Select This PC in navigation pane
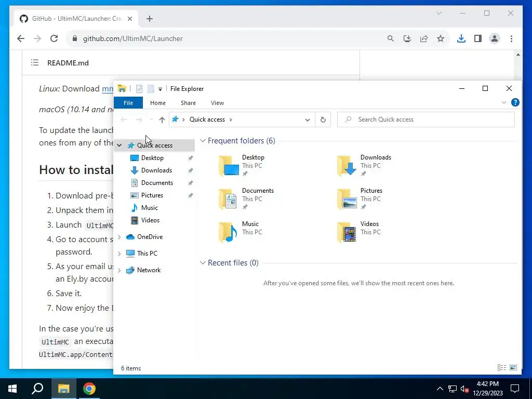Screen dimensions: 532x399 (x=147, y=254)
